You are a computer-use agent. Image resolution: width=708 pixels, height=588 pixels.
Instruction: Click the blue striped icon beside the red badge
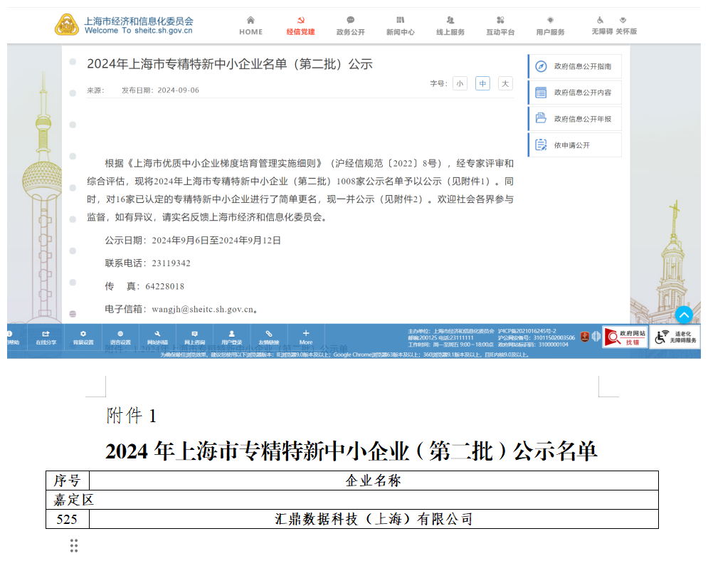coord(596,337)
